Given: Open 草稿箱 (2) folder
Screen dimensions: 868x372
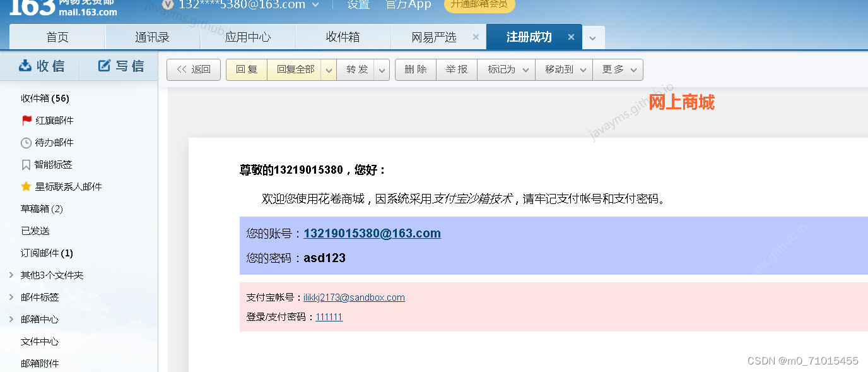Looking at the screenshot, I should (x=42, y=208).
